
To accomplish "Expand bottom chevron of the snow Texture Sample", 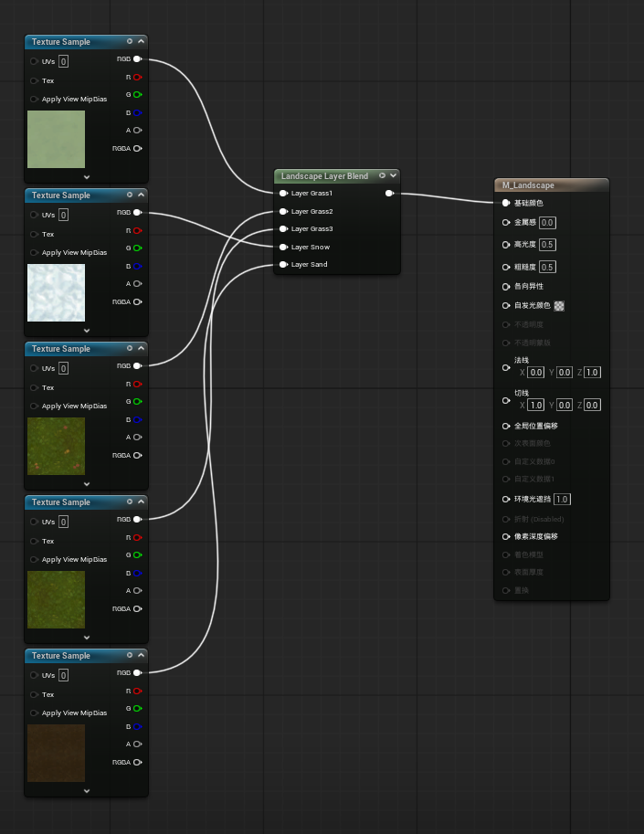I will tap(87, 331).
